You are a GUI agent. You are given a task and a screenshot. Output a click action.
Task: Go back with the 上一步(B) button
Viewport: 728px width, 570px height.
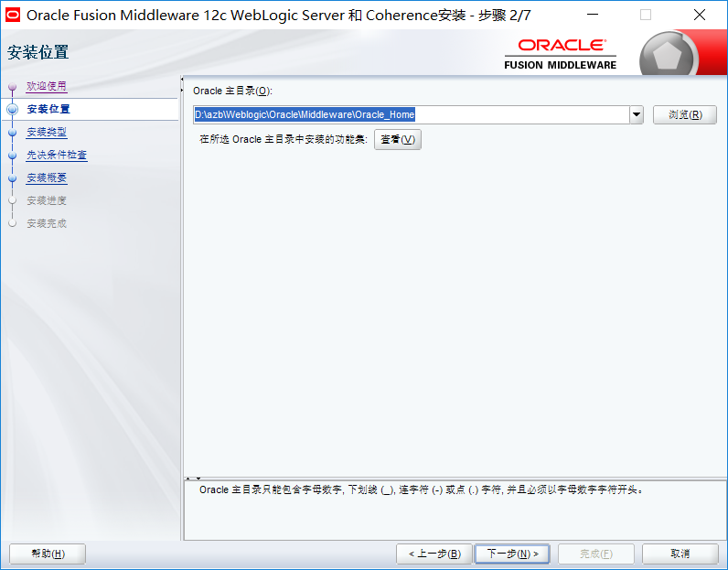[x=434, y=554]
